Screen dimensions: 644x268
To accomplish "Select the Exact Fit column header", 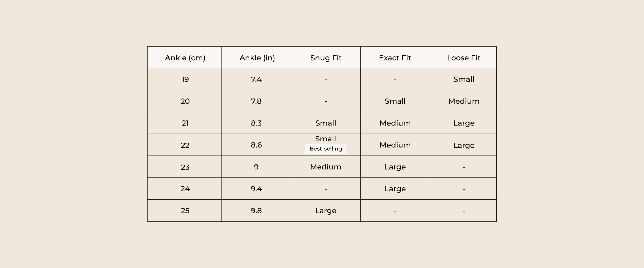I will tap(395, 58).
